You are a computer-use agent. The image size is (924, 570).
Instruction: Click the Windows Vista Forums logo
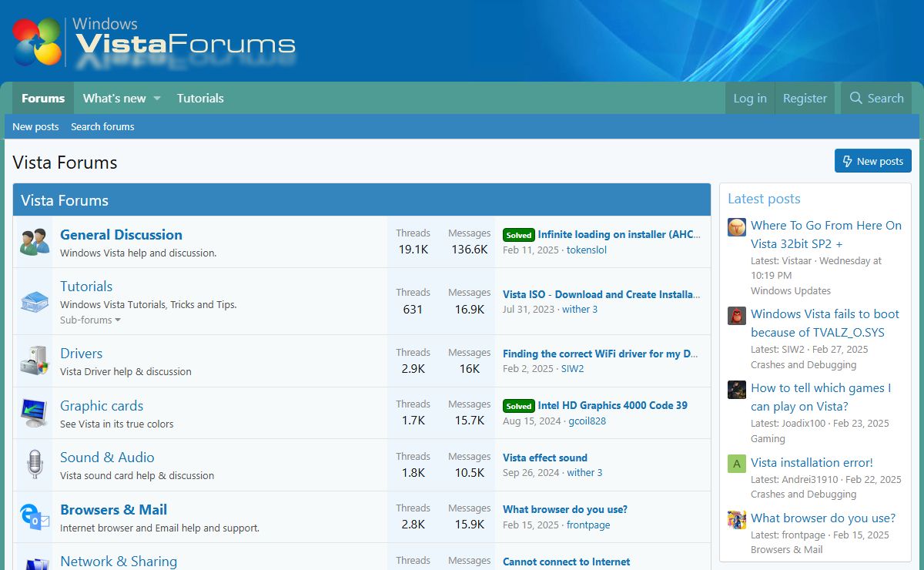(154, 41)
